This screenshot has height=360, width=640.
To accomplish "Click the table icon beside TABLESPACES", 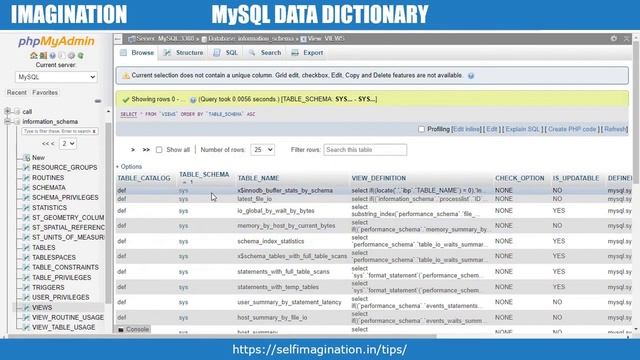I will (x=26, y=257).
